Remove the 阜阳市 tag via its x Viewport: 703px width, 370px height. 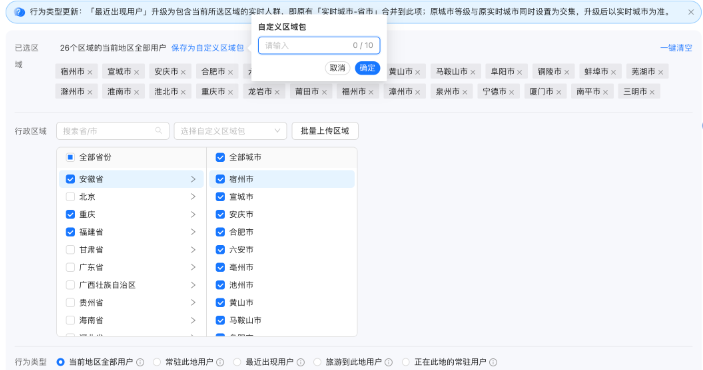(x=519, y=72)
